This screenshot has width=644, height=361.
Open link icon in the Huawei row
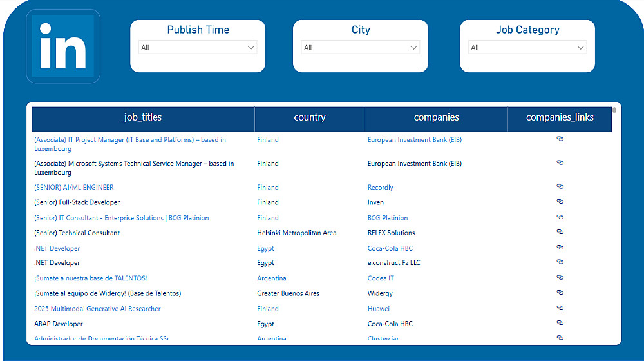point(560,307)
